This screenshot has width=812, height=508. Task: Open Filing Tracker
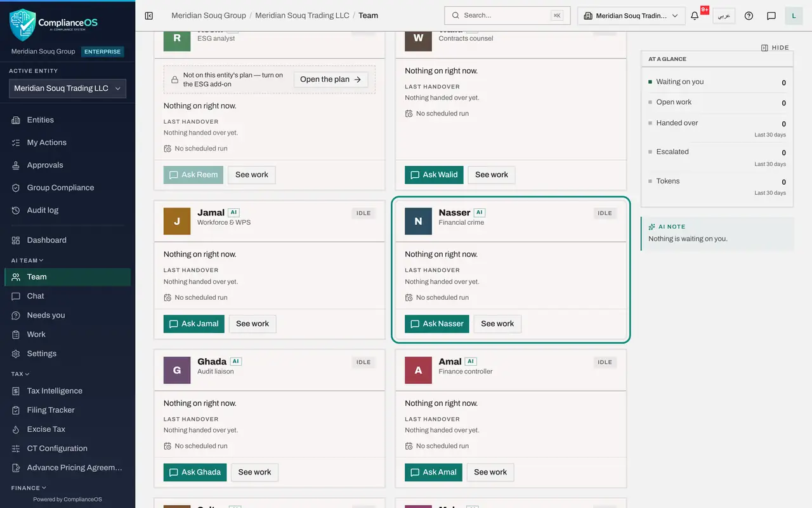(x=67, y=410)
